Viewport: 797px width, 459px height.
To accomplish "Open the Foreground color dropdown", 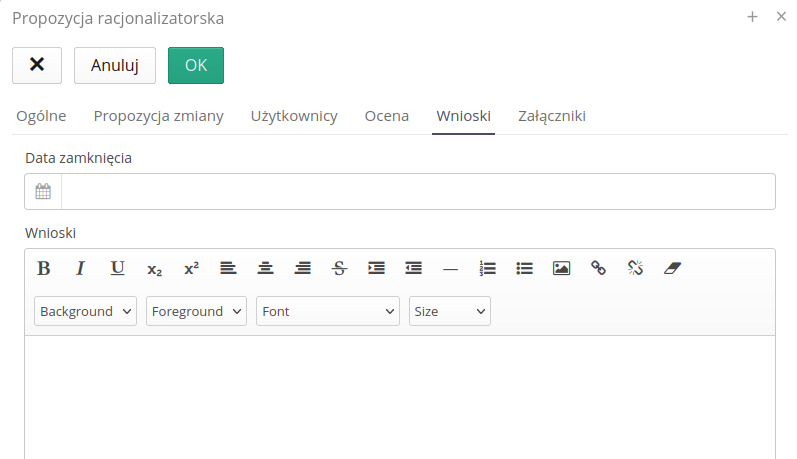I will 196,311.
